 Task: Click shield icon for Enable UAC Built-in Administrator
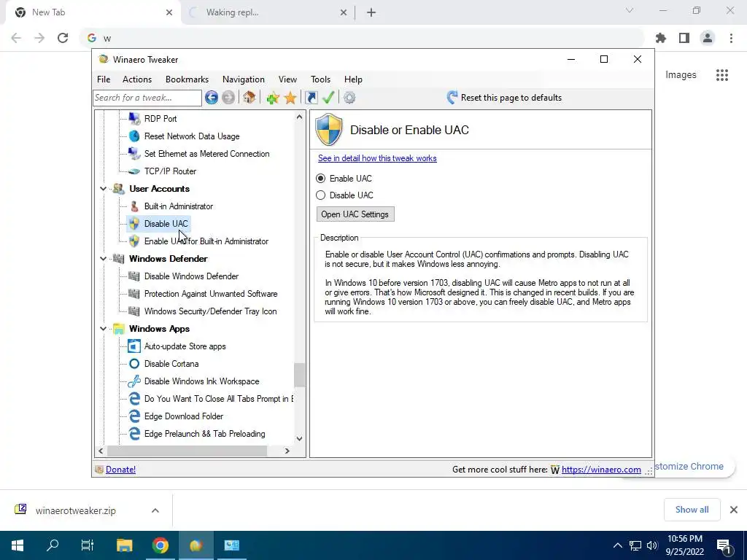click(x=134, y=241)
